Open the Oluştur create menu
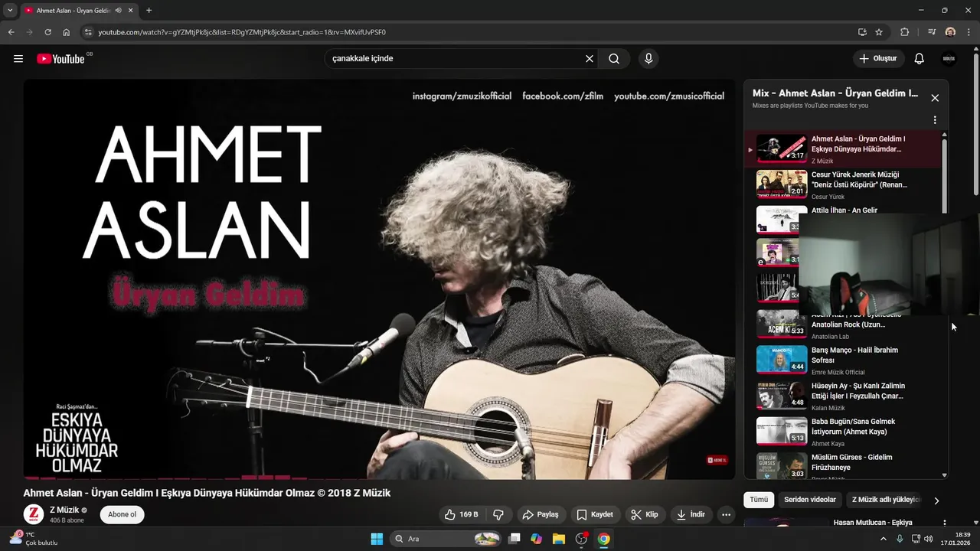 click(x=878, y=59)
